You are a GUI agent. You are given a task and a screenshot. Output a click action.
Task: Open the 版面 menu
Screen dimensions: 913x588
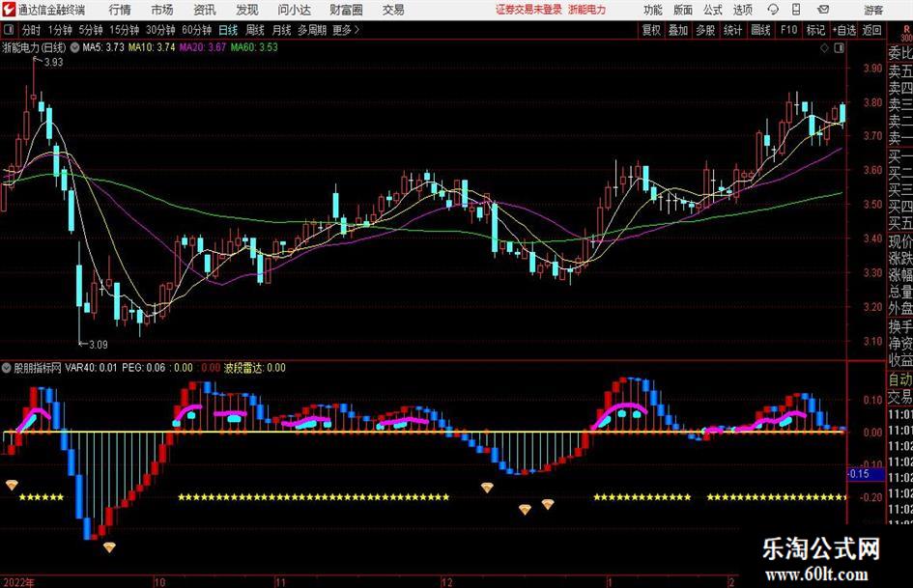tap(682, 10)
